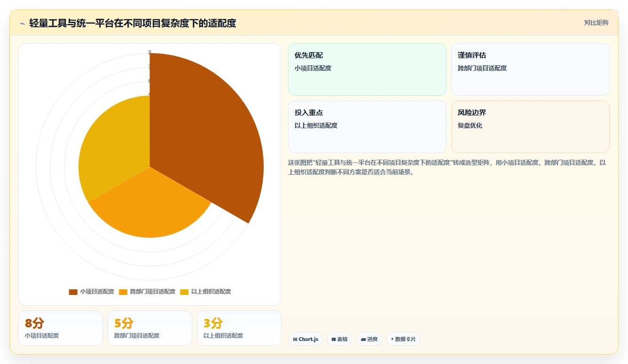Click the 对比矩阵 label in the header

(x=596, y=23)
